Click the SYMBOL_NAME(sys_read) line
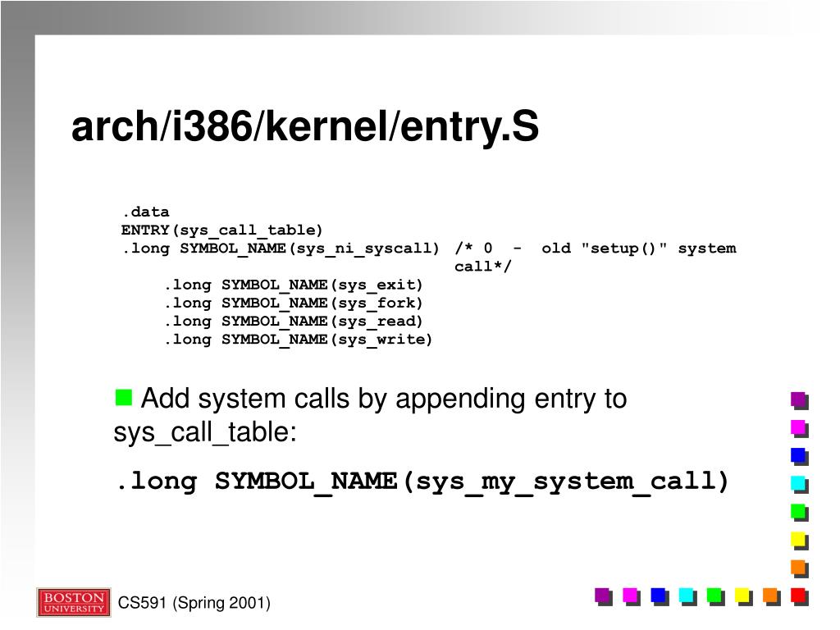This screenshot has width=840, height=630. (294, 322)
